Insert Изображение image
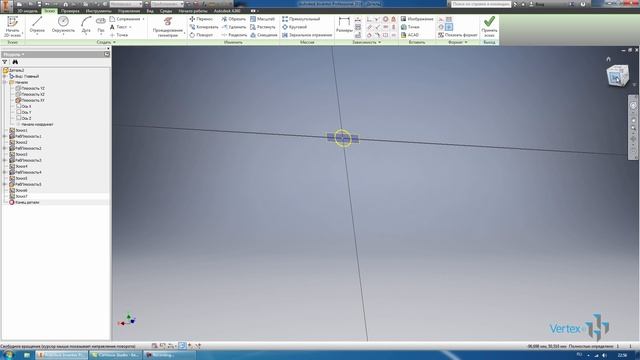The width and height of the screenshot is (640, 360). coord(417,19)
